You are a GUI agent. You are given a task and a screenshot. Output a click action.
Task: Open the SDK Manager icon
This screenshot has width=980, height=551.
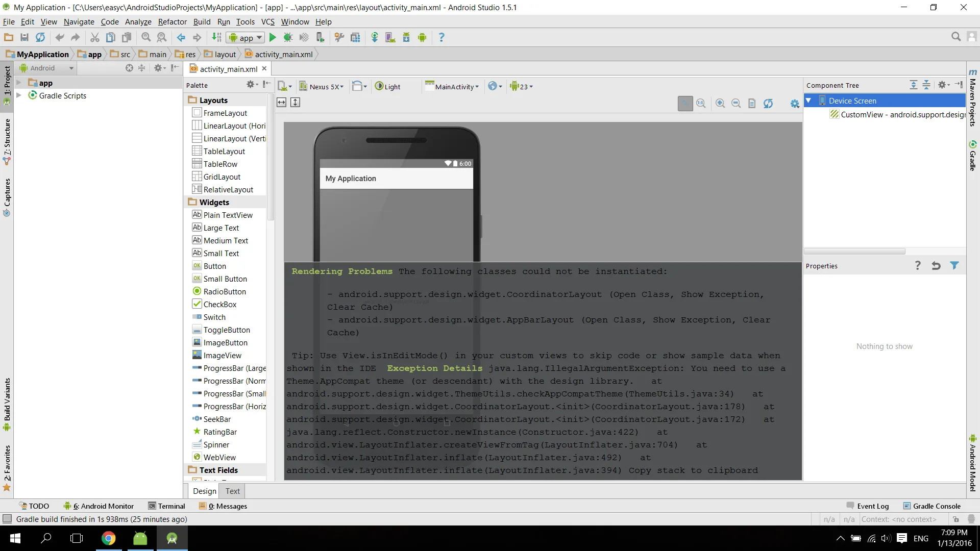406,37
